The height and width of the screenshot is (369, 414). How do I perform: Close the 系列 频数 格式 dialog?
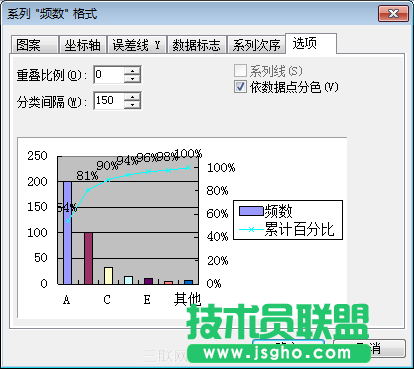[x=393, y=13]
